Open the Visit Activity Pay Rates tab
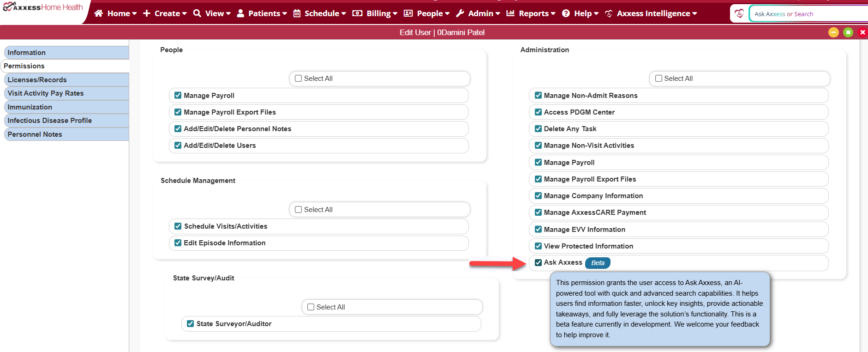Screen dimensions: 868x352 45,93
